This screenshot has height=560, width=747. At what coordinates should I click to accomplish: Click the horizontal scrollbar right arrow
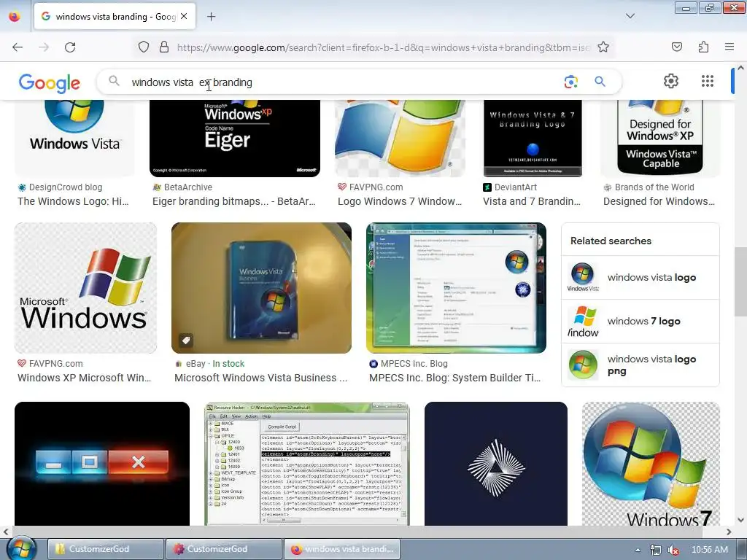pyautogui.click(x=729, y=532)
